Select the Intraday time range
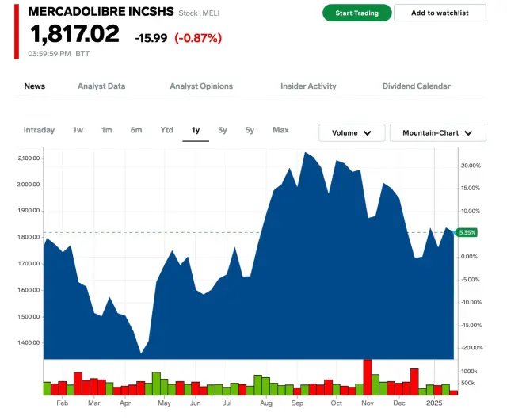Image resolution: width=507 pixels, height=420 pixels. tap(40, 130)
